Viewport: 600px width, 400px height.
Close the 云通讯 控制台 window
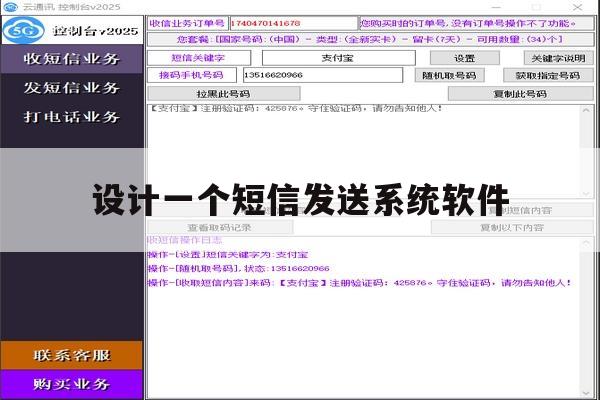[577, 7]
